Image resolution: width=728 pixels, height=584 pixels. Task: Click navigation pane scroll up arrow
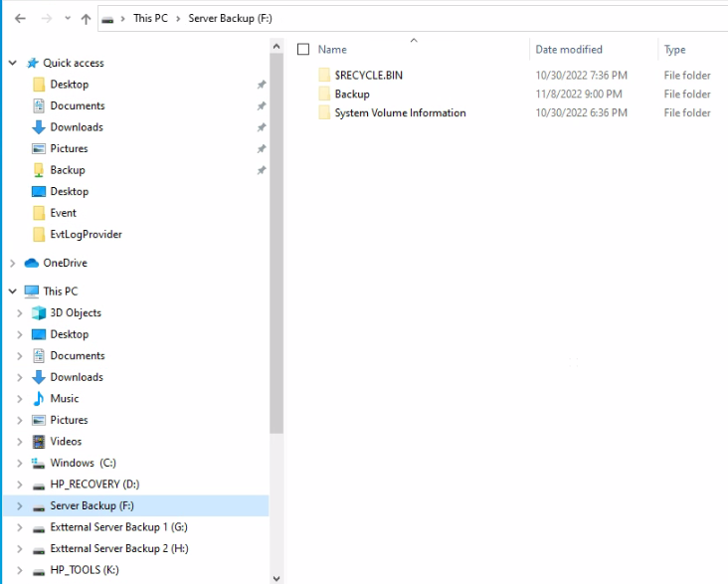click(276, 46)
